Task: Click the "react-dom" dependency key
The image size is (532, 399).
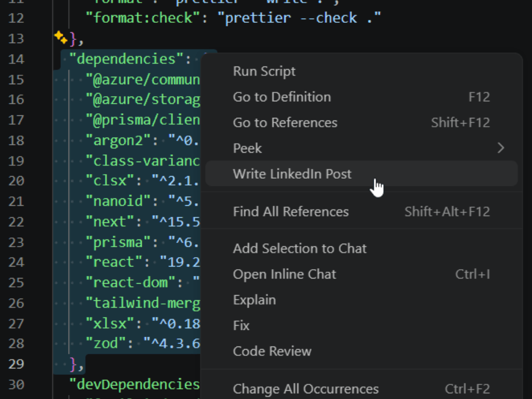Action: click(x=130, y=282)
